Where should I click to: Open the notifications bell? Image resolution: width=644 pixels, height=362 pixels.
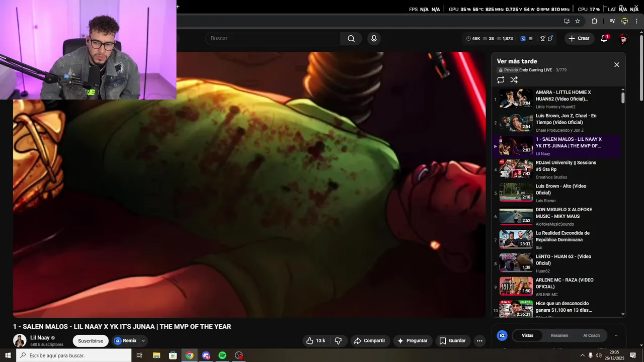(x=605, y=38)
